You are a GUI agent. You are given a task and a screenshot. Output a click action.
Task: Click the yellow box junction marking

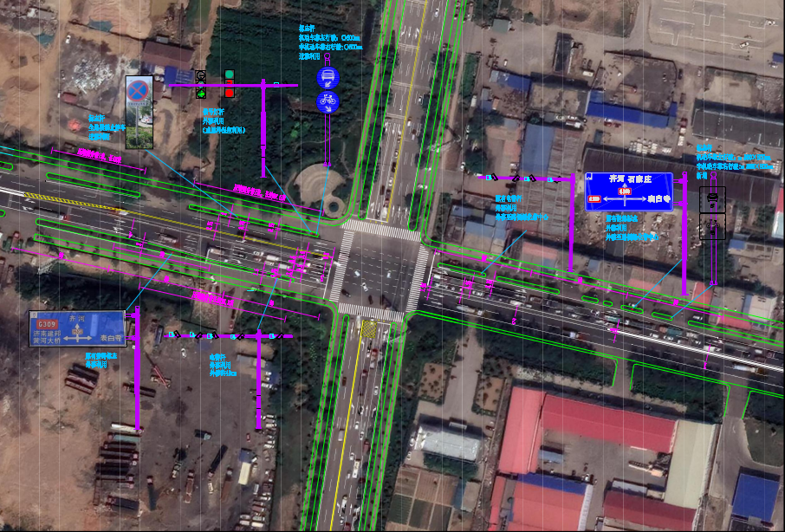coord(369,328)
